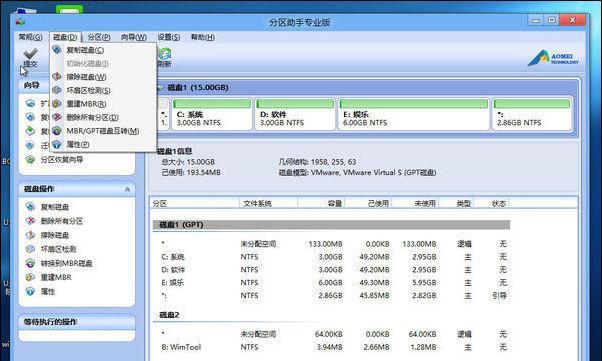
Task: Choose 复制磁盘(C) from the 磁盘 menu
Action: click(x=85, y=50)
